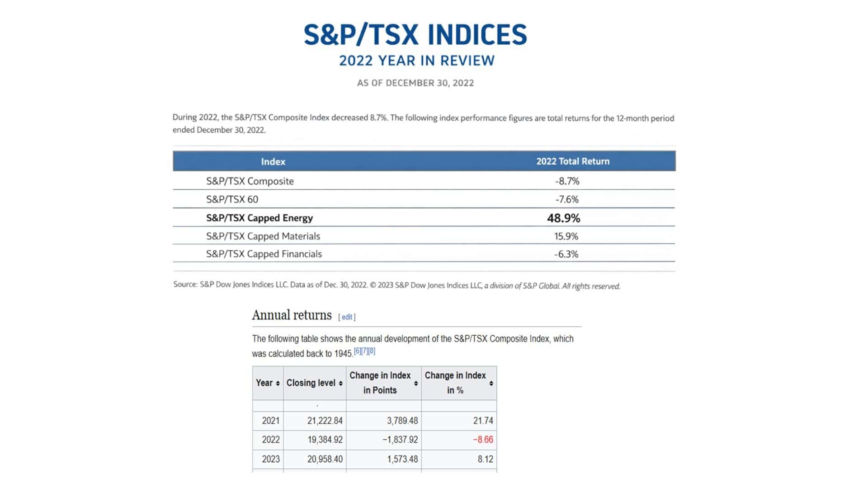Screen dimensions: 868x488
Task: Click the 2023 year cell
Action: [x=271, y=459]
